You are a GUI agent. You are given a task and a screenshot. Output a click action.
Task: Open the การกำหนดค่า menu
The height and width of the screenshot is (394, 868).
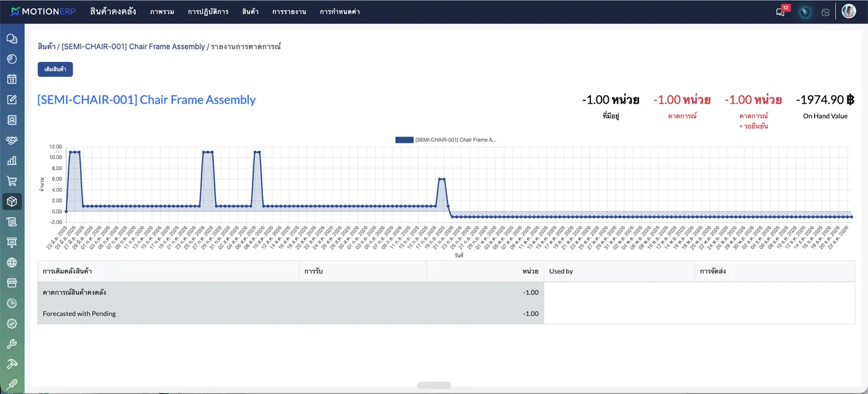340,12
